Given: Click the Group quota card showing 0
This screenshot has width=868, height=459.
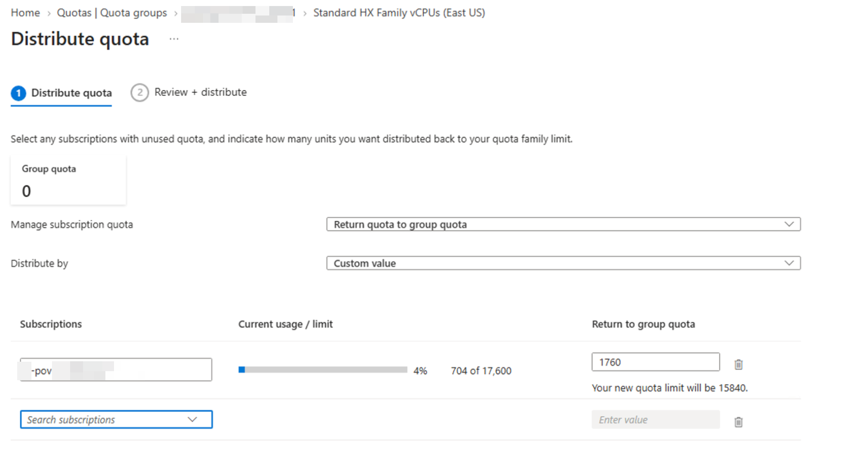Looking at the screenshot, I should [x=68, y=180].
